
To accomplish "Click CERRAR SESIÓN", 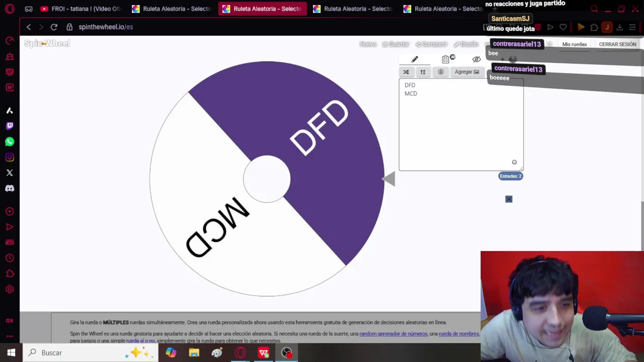I will 617,44.
